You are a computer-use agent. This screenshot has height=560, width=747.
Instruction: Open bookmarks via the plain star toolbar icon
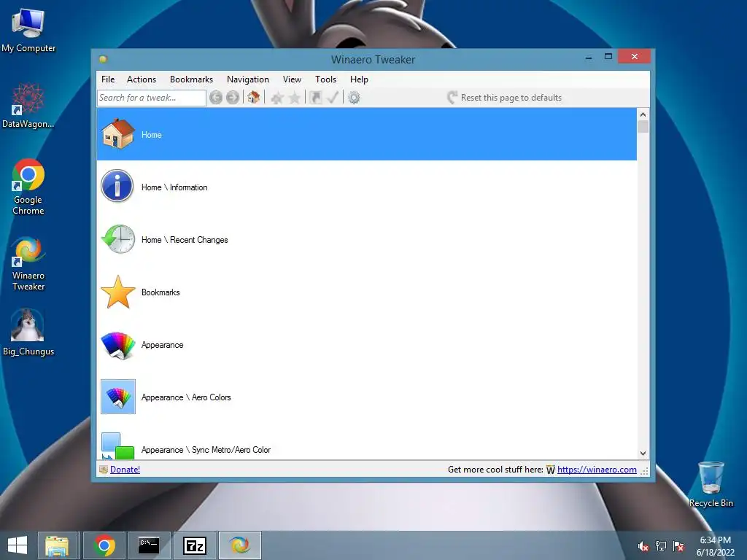(x=295, y=98)
